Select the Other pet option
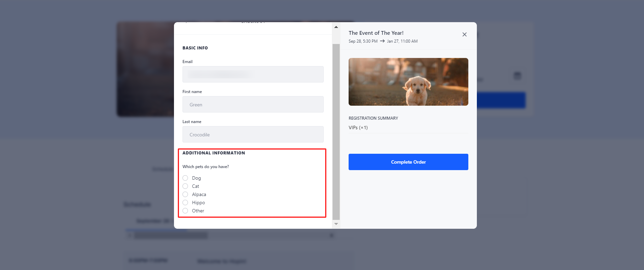 pyautogui.click(x=185, y=211)
